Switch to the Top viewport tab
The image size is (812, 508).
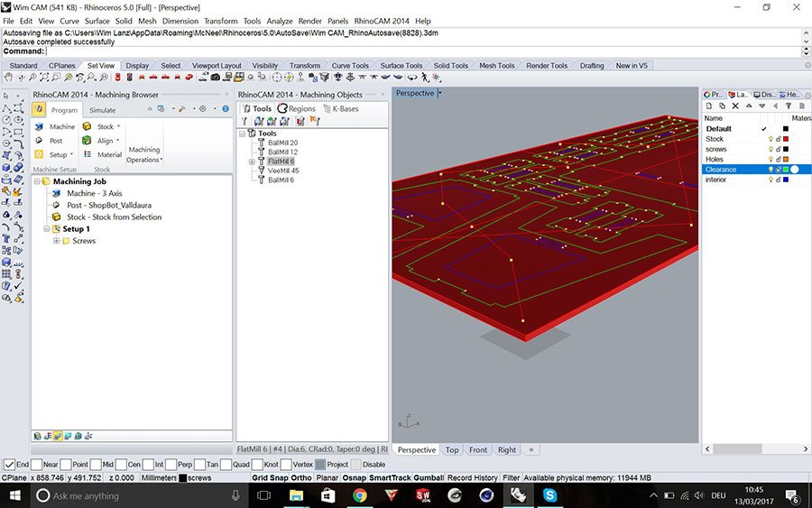pos(452,450)
